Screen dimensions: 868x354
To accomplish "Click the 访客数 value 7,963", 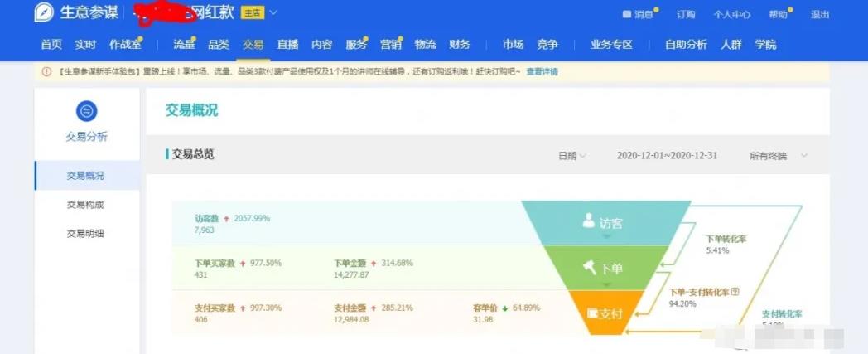I will [x=205, y=230].
